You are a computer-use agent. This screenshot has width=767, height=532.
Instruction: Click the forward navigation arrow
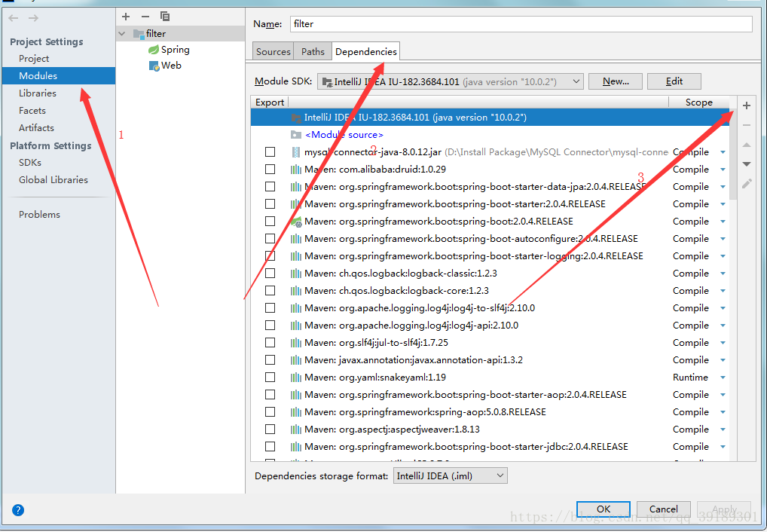[33, 18]
